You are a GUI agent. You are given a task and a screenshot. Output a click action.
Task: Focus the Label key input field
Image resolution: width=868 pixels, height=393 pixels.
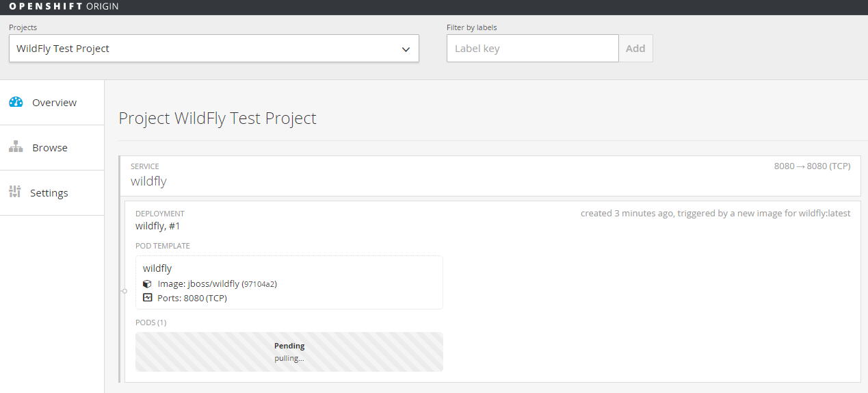[x=532, y=49]
